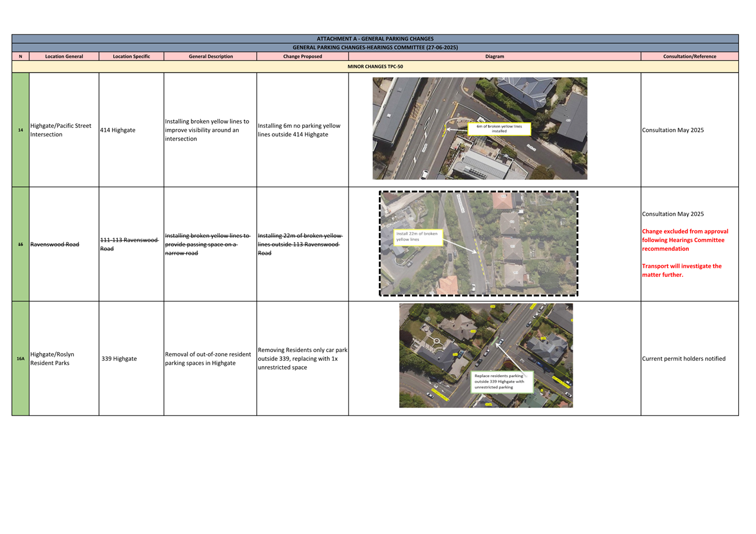This screenshot has height=534, width=756.
Task: Click the 'Location Specific' column header
Action: (131, 57)
